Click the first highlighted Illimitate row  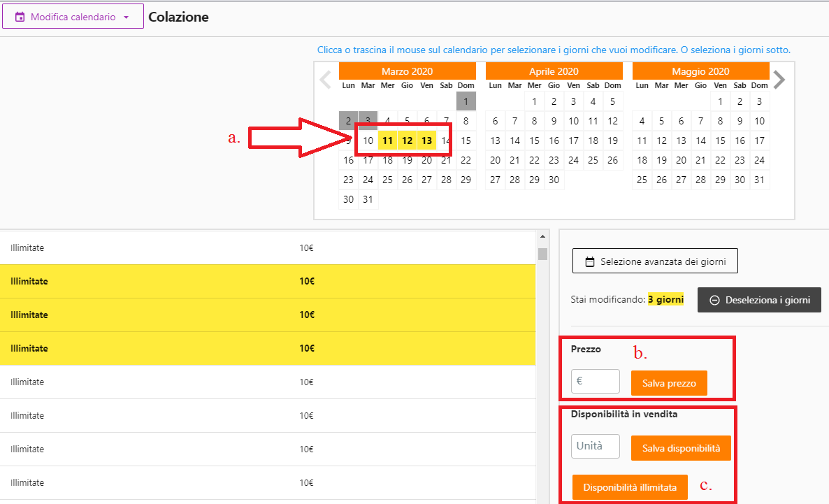click(x=268, y=282)
